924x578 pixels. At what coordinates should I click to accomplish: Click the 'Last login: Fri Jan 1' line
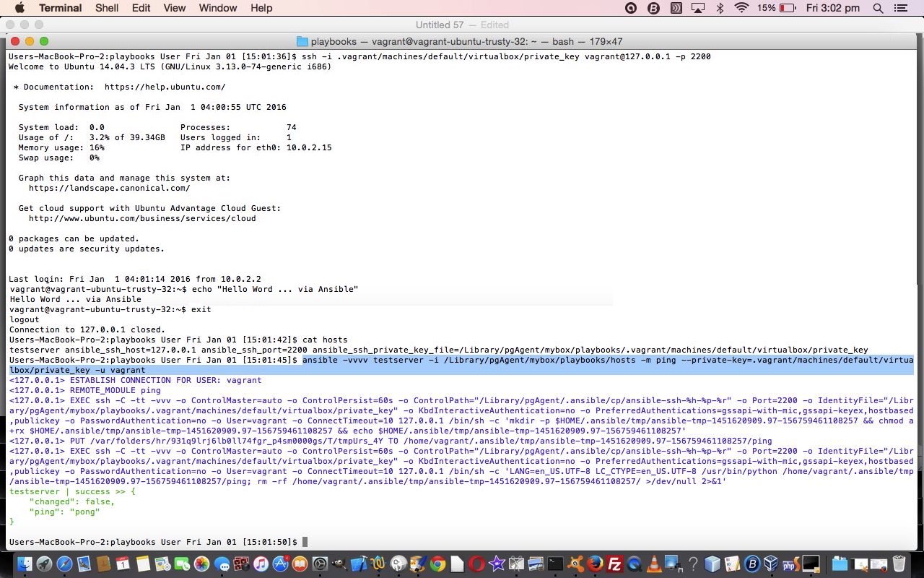[x=135, y=279]
